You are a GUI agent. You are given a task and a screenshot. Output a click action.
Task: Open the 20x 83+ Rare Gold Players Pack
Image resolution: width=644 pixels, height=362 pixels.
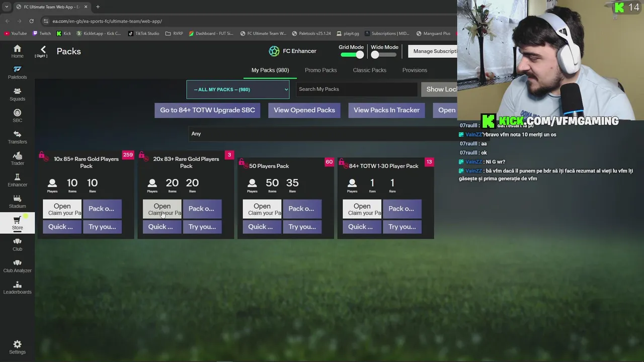162,209
